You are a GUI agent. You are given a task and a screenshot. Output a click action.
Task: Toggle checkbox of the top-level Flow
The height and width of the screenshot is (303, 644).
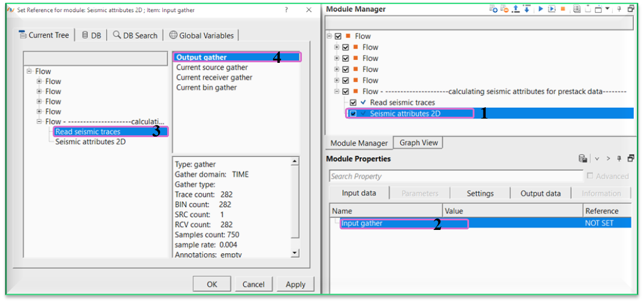pyautogui.click(x=338, y=36)
